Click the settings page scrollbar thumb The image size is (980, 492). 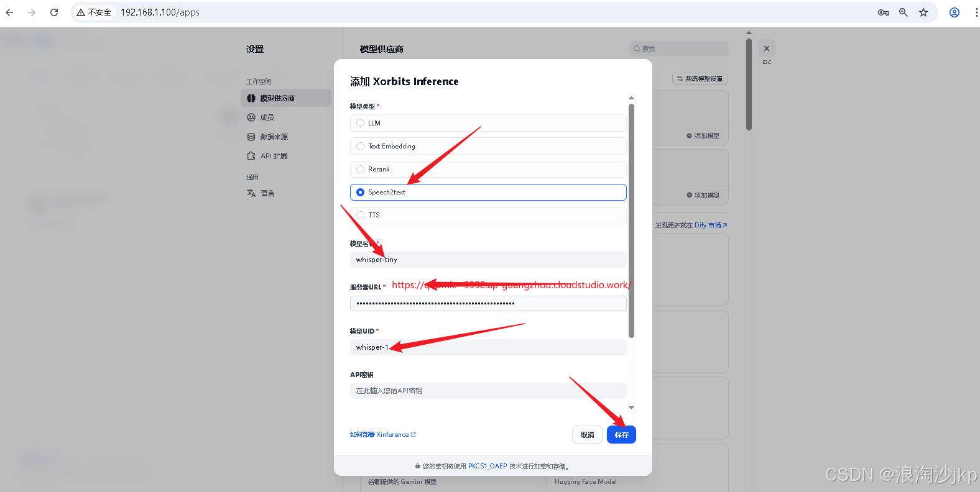coord(749,84)
